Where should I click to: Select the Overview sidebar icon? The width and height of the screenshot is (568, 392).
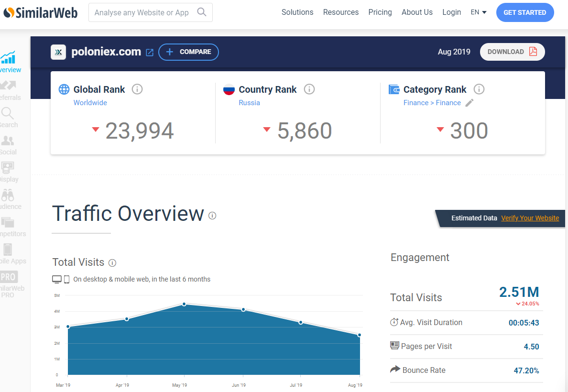pyautogui.click(x=8, y=58)
